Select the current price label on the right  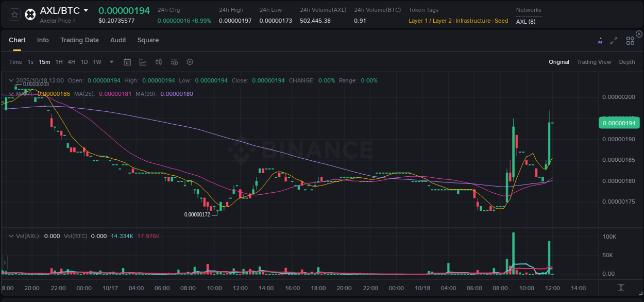coord(619,123)
